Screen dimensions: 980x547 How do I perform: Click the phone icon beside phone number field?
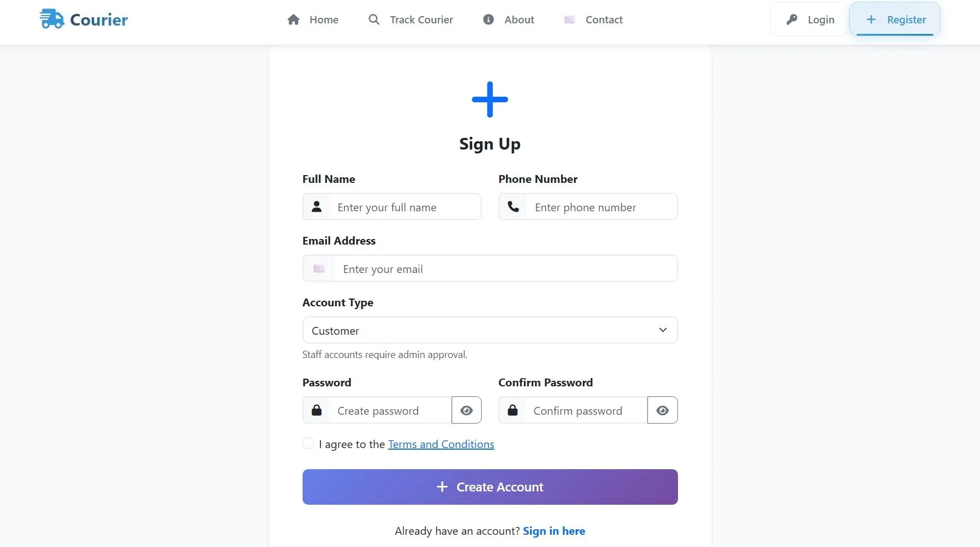[513, 206]
